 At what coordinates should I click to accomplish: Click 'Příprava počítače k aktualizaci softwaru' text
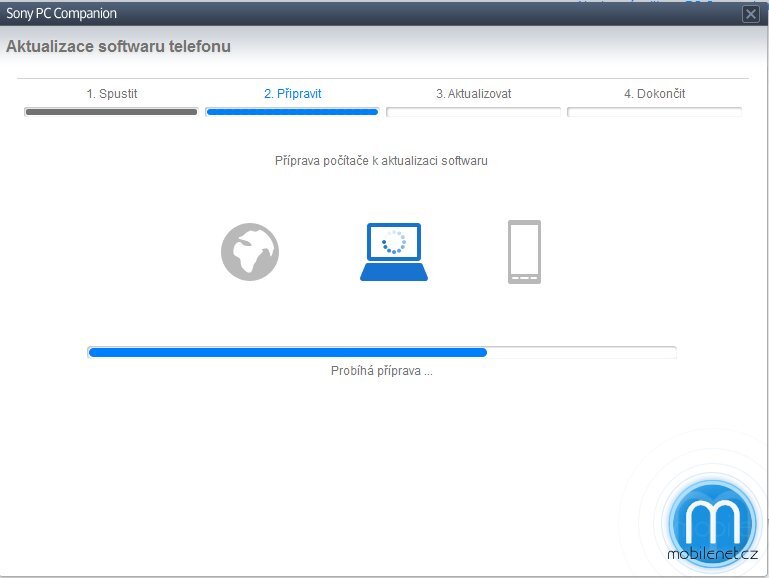[x=381, y=161]
